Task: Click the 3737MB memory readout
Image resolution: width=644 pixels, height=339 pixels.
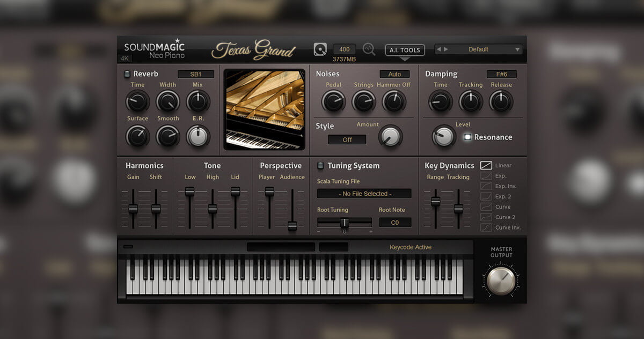Action: point(344,59)
